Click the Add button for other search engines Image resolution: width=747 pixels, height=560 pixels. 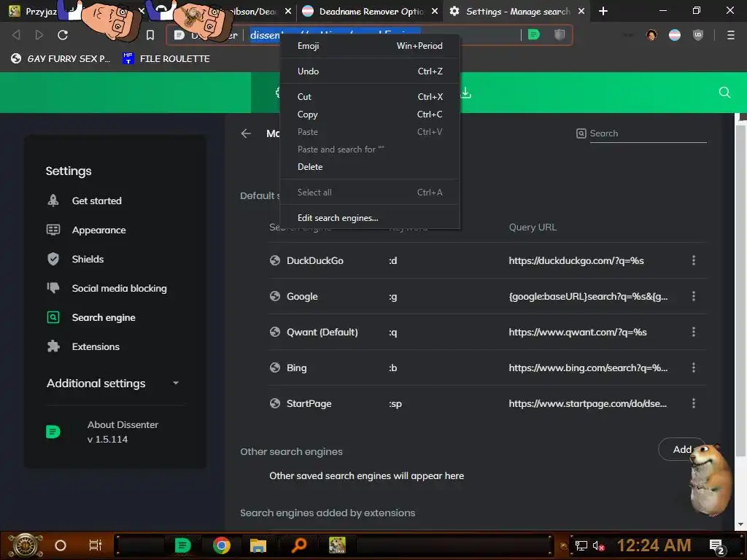[682, 449]
